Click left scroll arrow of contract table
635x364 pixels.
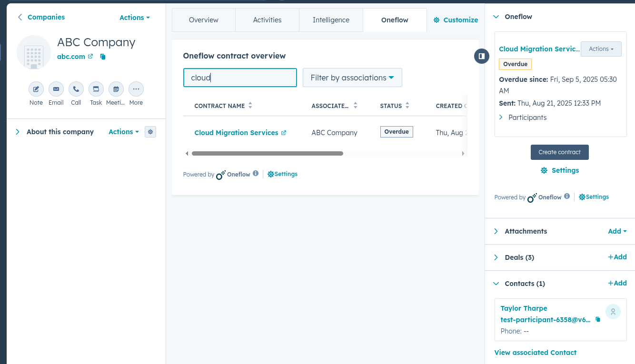point(187,153)
